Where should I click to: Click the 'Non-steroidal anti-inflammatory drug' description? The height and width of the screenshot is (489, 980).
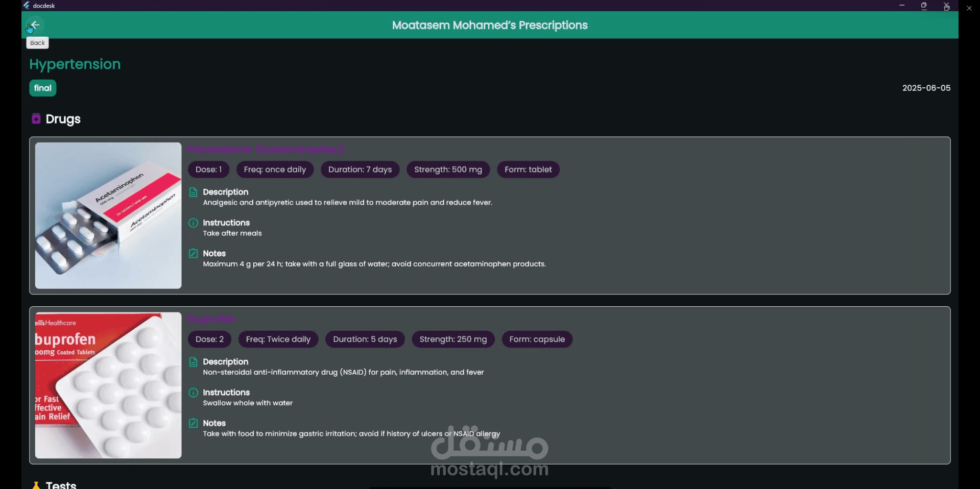(343, 373)
